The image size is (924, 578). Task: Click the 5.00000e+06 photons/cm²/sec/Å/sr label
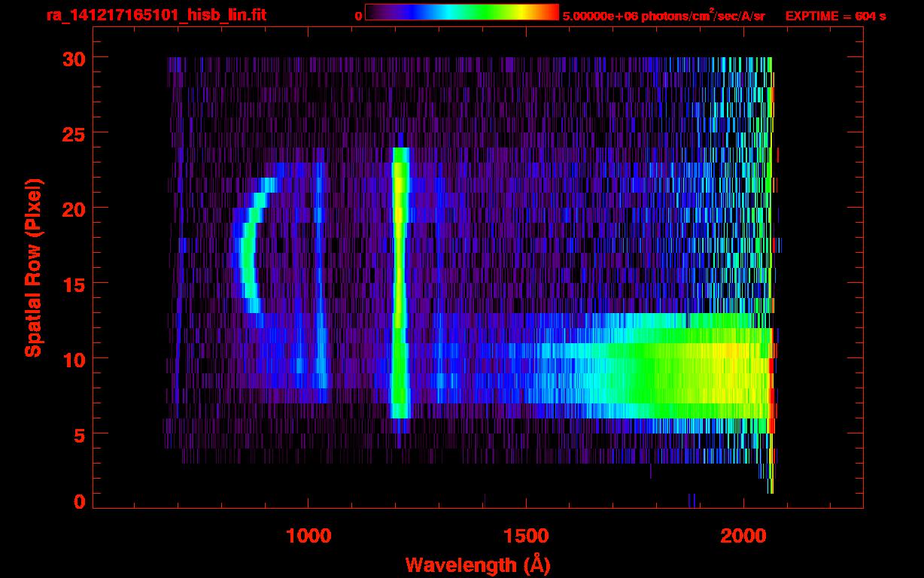pos(664,16)
